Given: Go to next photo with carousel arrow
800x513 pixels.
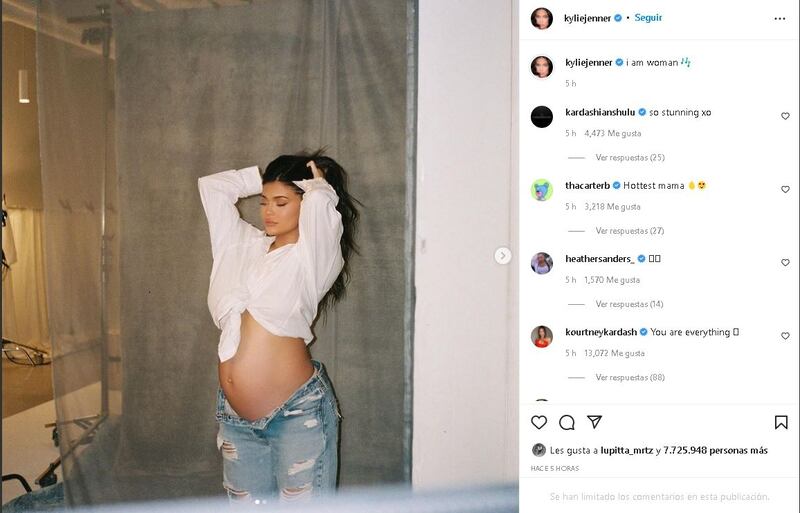Looking at the screenshot, I should tap(503, 255).
